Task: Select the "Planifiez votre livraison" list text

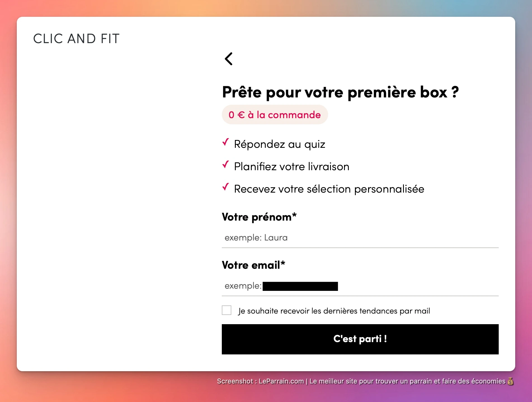Action: point(292,167)
